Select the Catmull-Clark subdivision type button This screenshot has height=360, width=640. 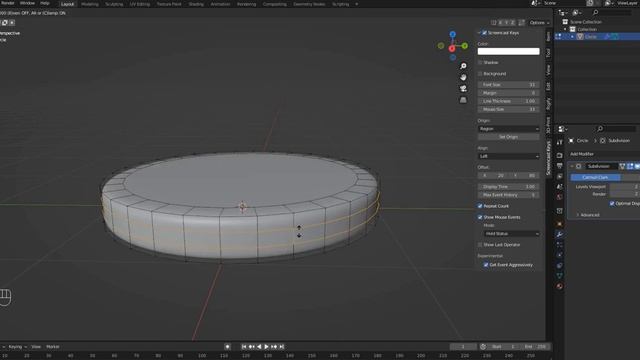click(595, 178)
